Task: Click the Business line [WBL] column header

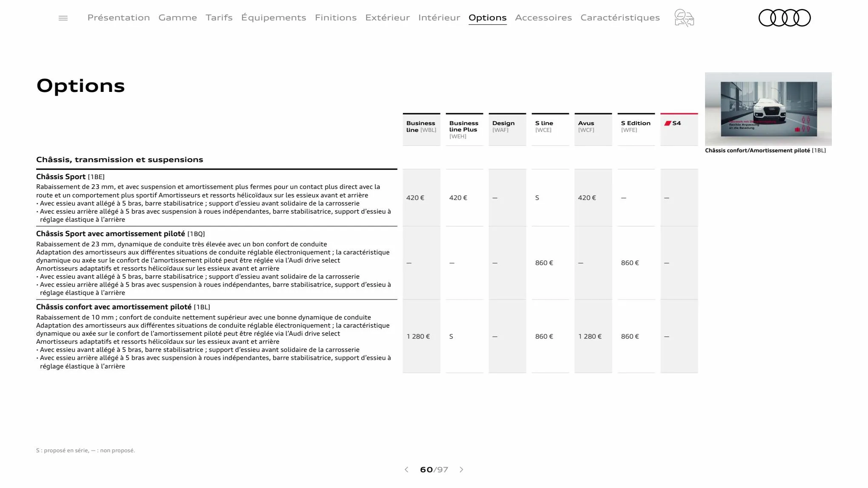Action: tap(421, 129)
